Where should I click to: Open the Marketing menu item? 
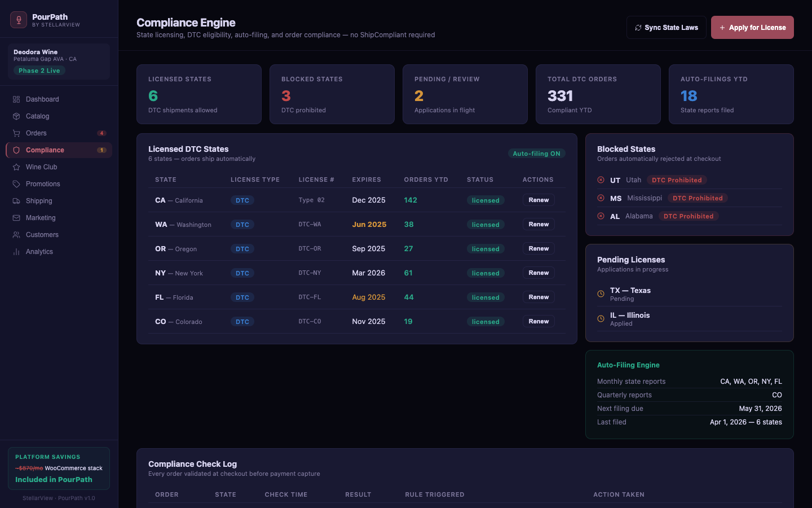click(x=41, y=218)
